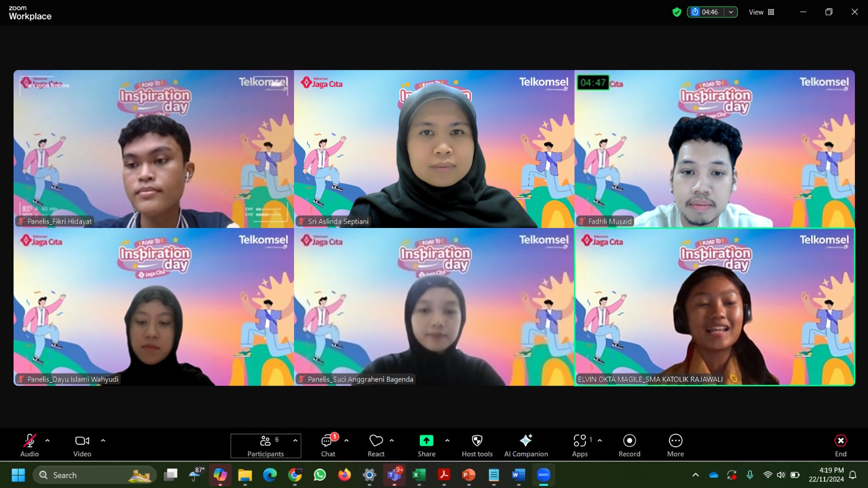Image resolution: width=868 pixels, height=488 pixels.
Task: Open WhatsApp from the taskbar
Action: coord(320,475)
